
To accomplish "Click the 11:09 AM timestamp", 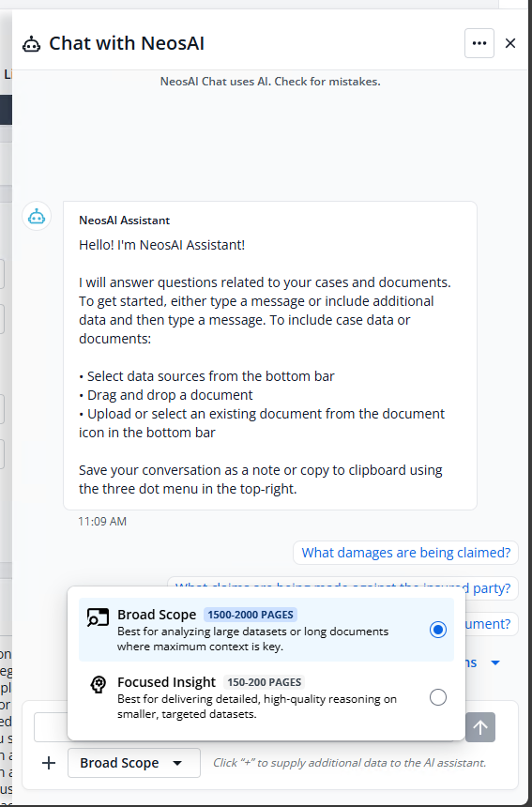I will click(x=102, y=522).
